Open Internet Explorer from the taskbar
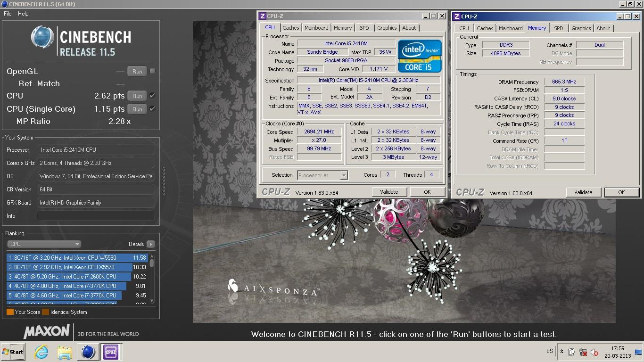The image size is (644, 362). [41, 352]
